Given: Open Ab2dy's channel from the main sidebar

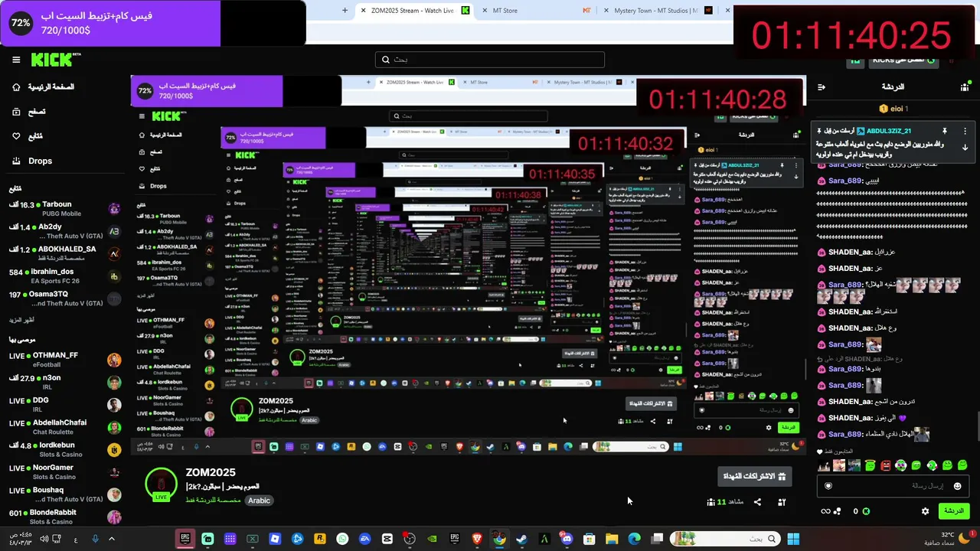Looking at the screenshot, I should tap(64, 231).
